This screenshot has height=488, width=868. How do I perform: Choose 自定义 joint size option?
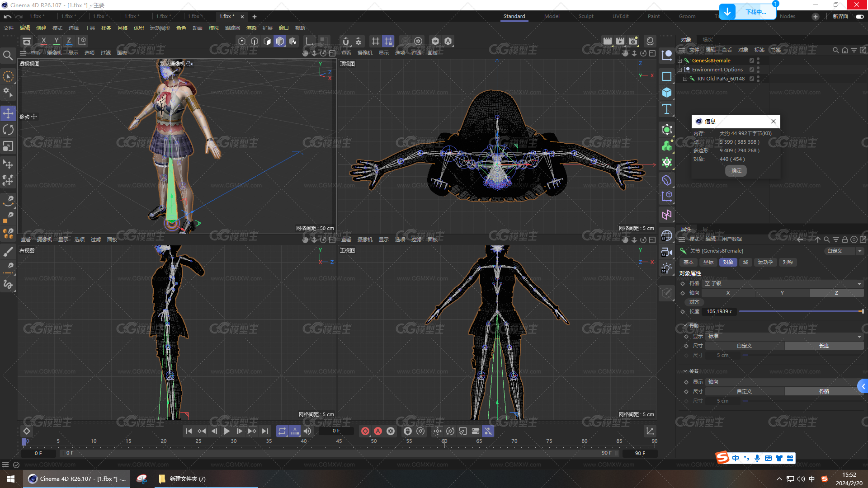pyautogui.click(x=744, y=391)
